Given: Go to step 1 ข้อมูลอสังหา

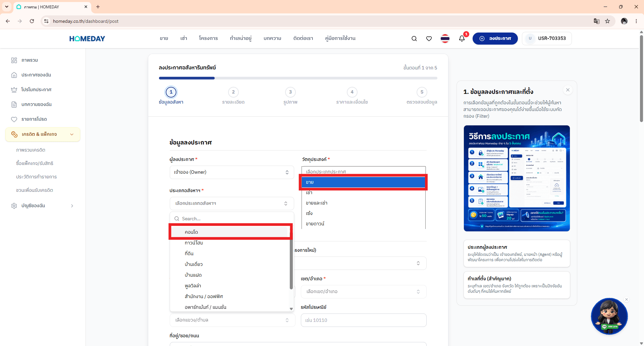Looking at the screenshot, I should click(x=171, y=96).
